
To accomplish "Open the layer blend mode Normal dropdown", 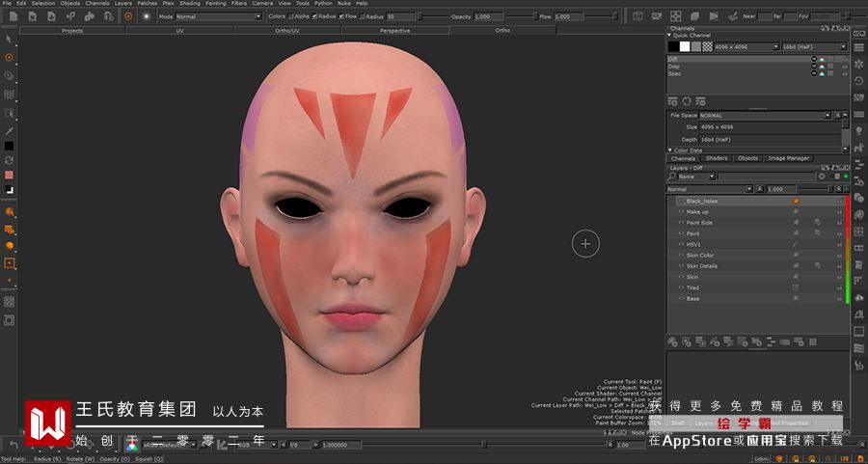I will click(710, 189).
